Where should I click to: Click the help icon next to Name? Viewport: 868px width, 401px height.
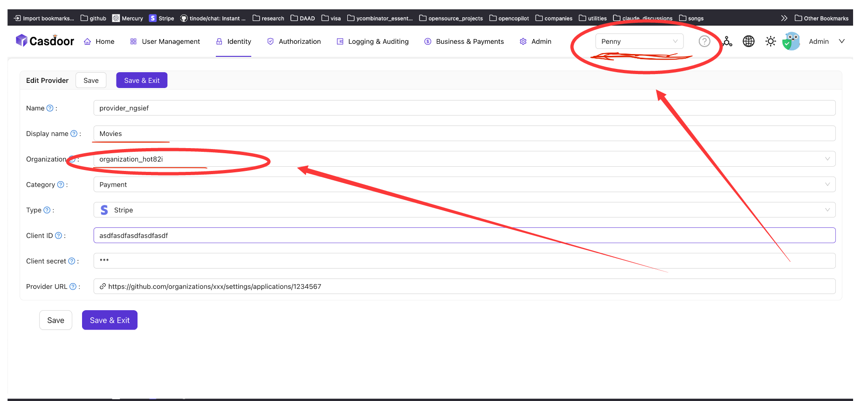[x=50, y=108]
